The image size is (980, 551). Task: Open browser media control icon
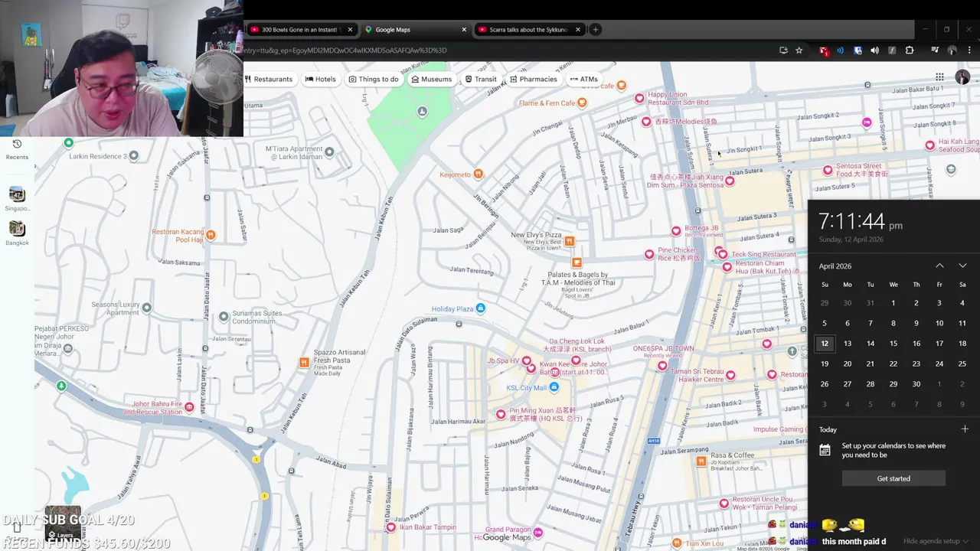pos(935,51)
